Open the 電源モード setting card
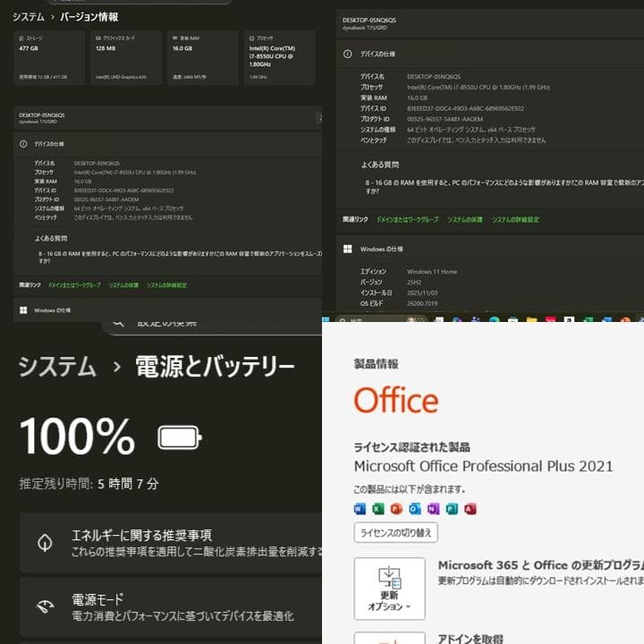The width and height of the screenshot is (644, 644). coord(171,606)
